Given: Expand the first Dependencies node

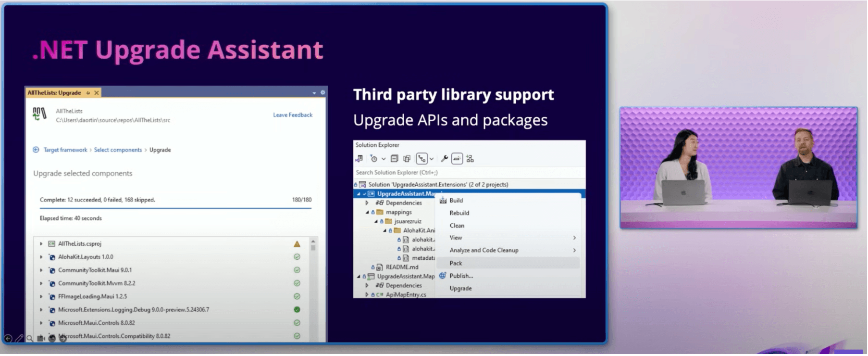Looking at the screenshot, I should 367,203.
